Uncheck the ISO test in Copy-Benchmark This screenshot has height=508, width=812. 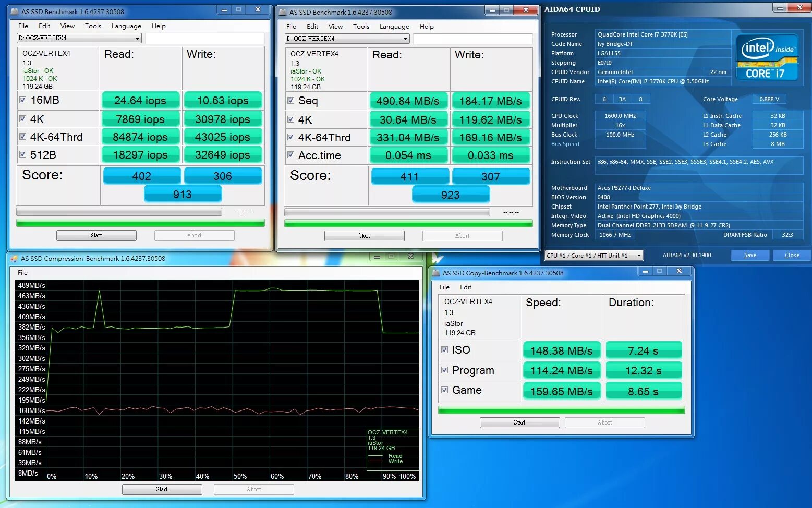445,349
